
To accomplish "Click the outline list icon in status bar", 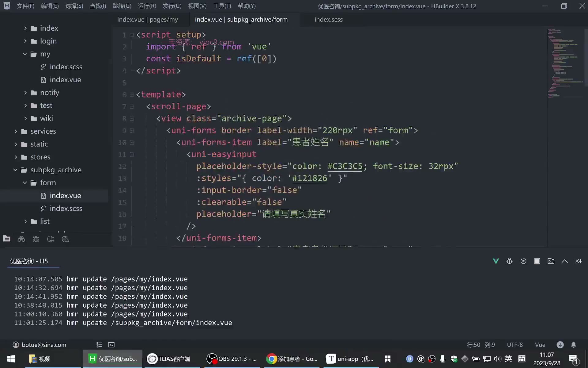I will coord(99,345).
